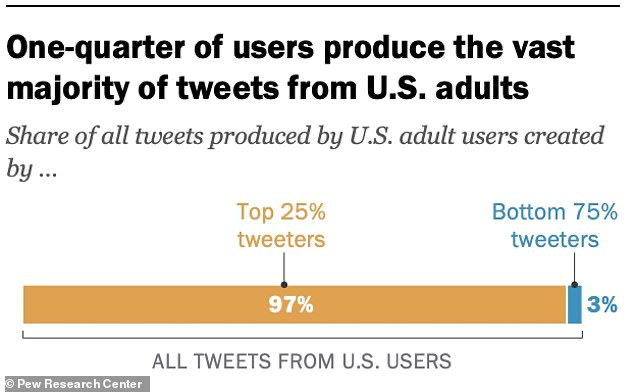Viewport: 634px width, 392px height.
Task: Click the copyright symbol in watermark
Action: [10, 384]
